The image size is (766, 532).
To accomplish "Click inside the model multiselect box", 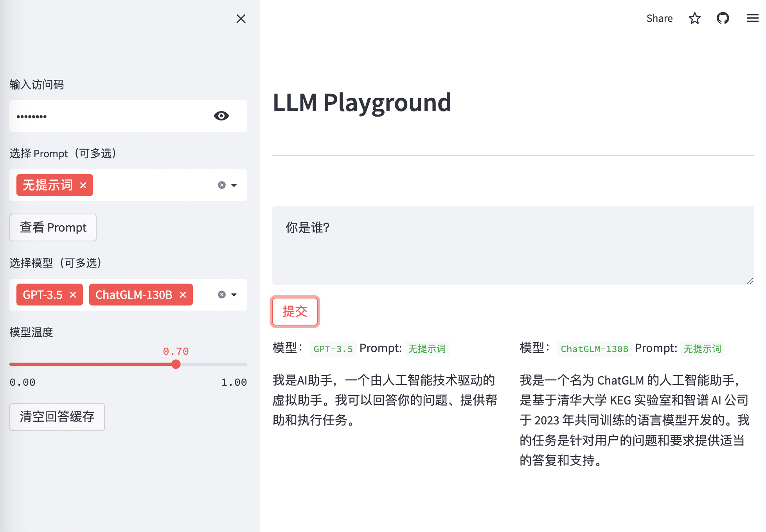I will [x=204, y=295].
